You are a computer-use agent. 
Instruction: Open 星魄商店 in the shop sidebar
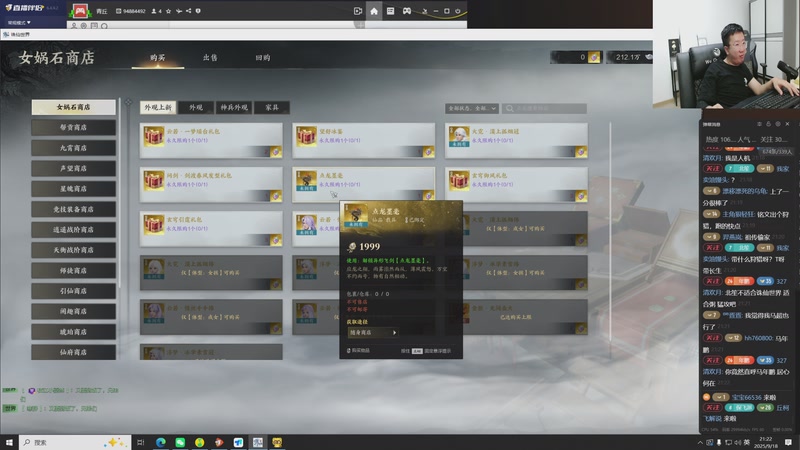73,189
